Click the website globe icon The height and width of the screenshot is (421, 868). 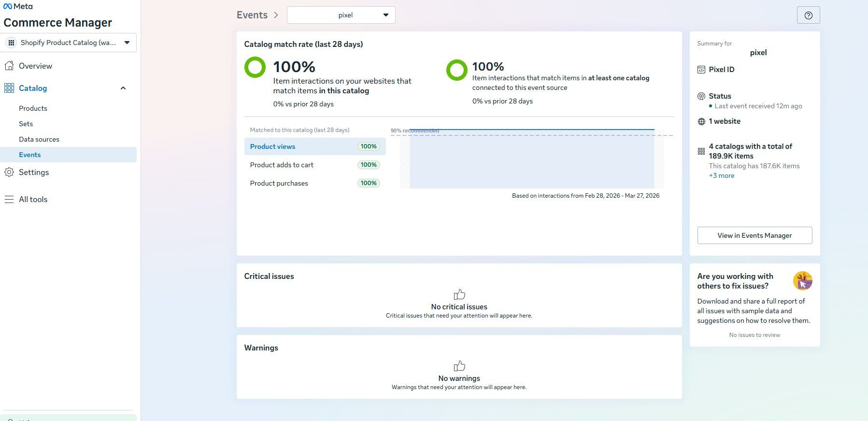tap(701, 121)
